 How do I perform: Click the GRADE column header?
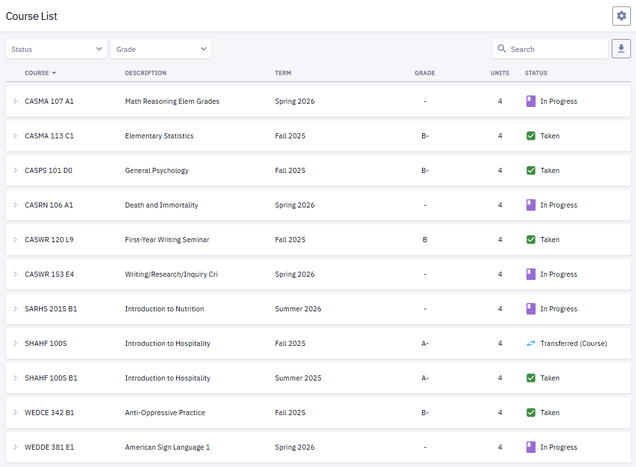[425, 73]
